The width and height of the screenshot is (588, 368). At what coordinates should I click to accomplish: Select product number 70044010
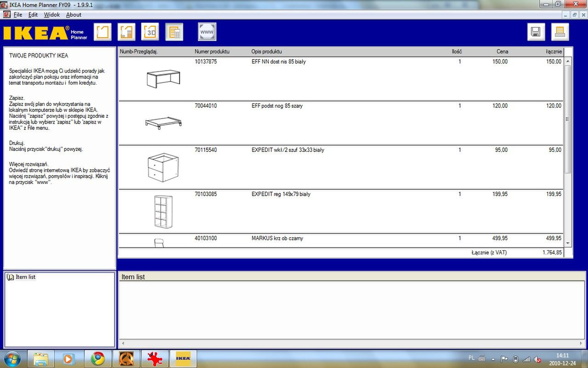[x=206, y=106]
